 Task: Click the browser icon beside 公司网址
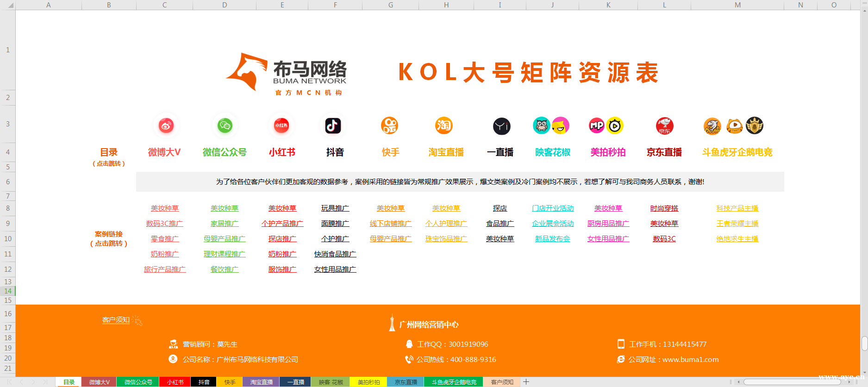pos(621,359)
